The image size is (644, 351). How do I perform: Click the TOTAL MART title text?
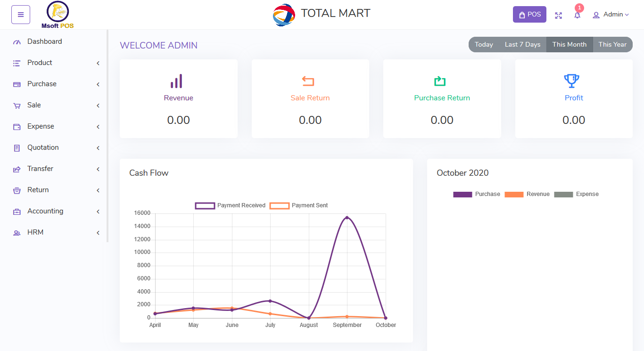click(336, 13)
